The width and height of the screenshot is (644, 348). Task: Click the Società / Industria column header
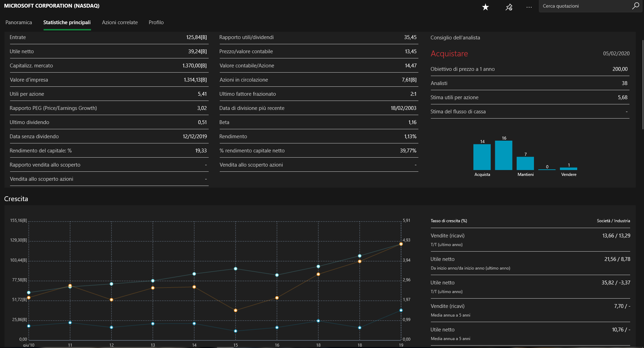pyautogui.click(x=614, y=221)
